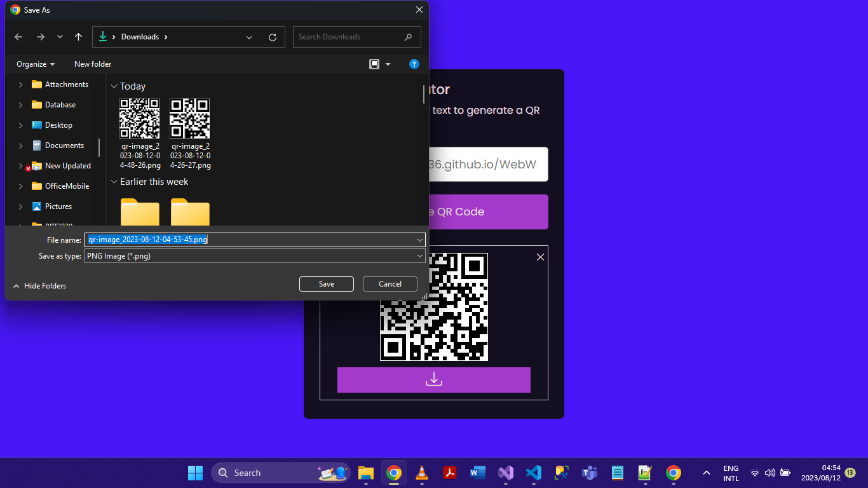868x488 pixels.
Task: Click the Generate QR Code button
Action: click(489, 212)
